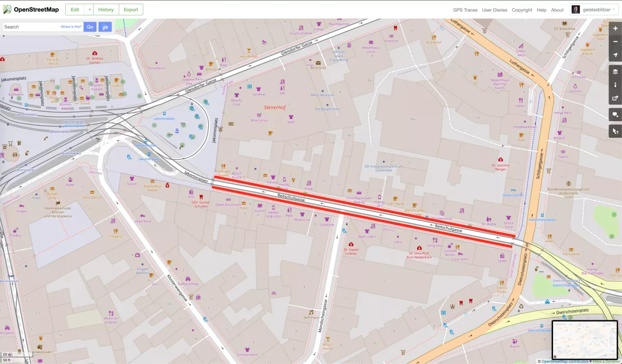The image size is (622, 364).
Task: Show my location with arrow icon
Action: point(615,55)
